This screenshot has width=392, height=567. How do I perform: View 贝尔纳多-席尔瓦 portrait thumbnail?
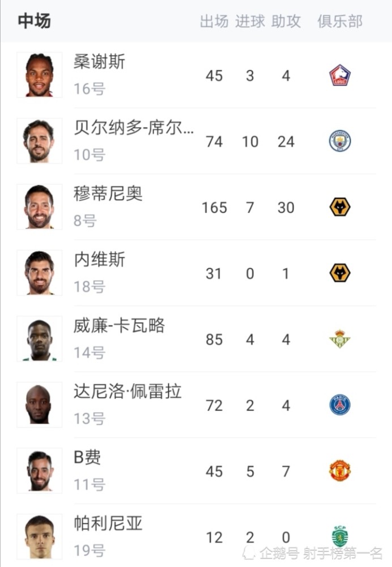40,141
